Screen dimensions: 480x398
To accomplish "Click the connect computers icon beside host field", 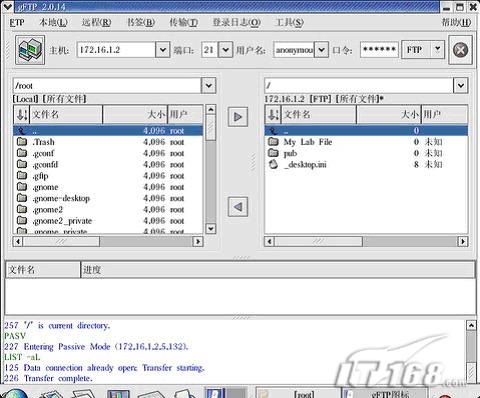I will coord(30,50).
